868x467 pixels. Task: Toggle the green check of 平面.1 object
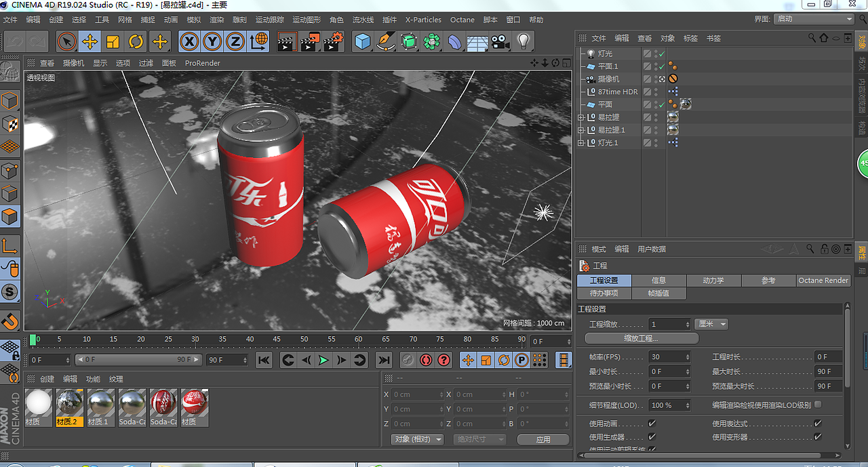pos(662,66)
